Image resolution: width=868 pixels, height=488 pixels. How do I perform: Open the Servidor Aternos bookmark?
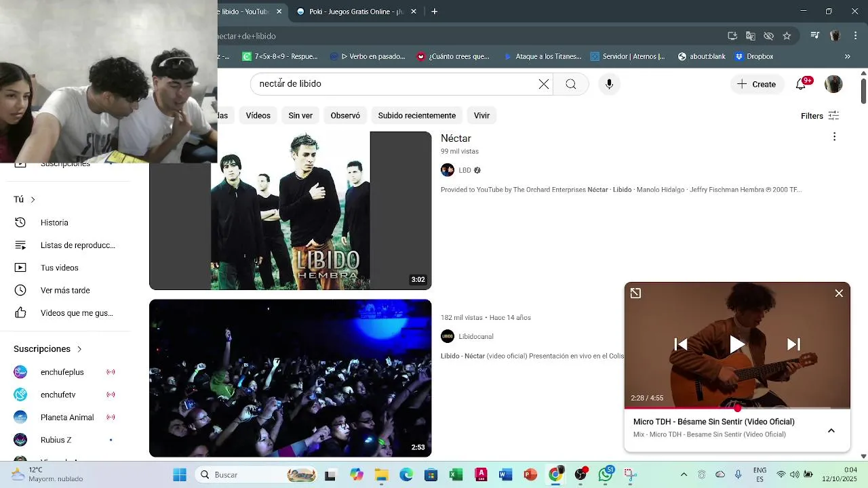point(627,56)
